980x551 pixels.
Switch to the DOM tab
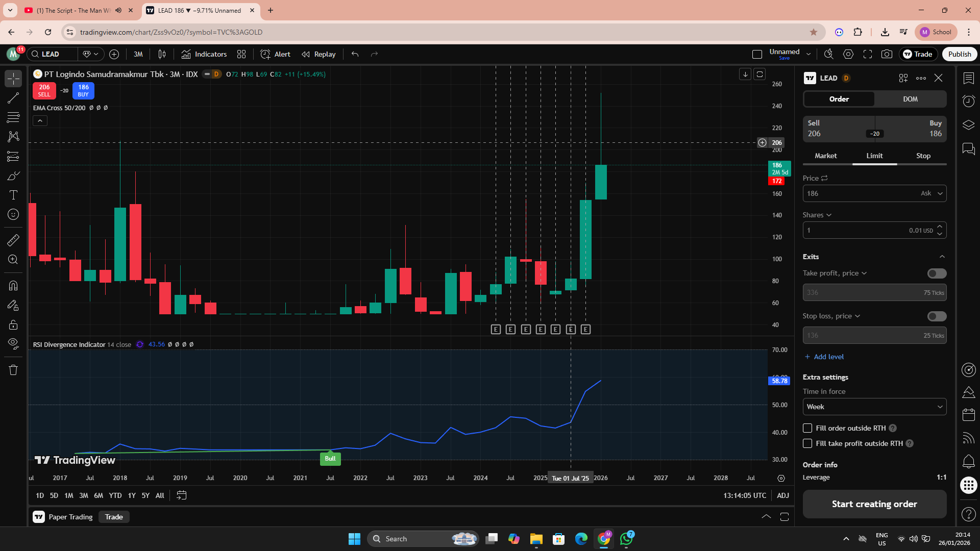pos(910,99)
